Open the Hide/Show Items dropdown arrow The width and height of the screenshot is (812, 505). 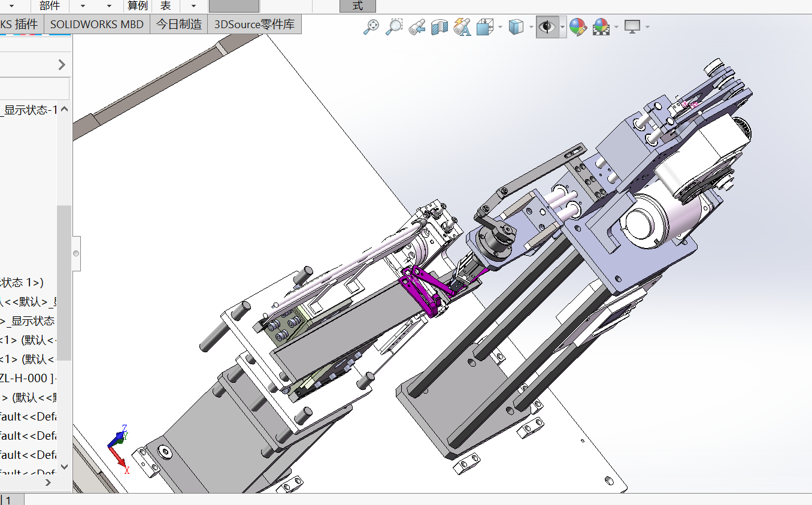tap(562, 28)
